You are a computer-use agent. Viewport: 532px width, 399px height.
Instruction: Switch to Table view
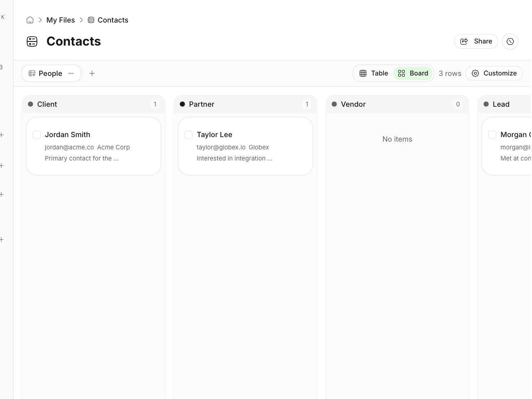374,73
